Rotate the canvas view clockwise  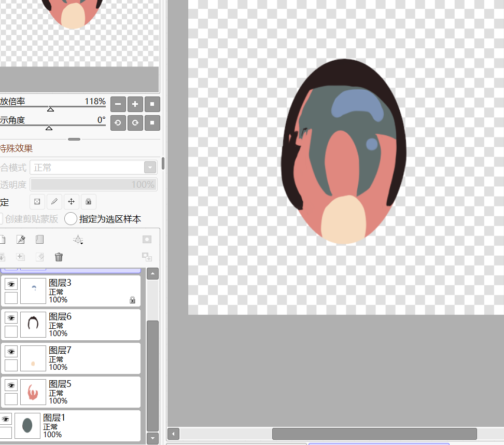point(135,123)
